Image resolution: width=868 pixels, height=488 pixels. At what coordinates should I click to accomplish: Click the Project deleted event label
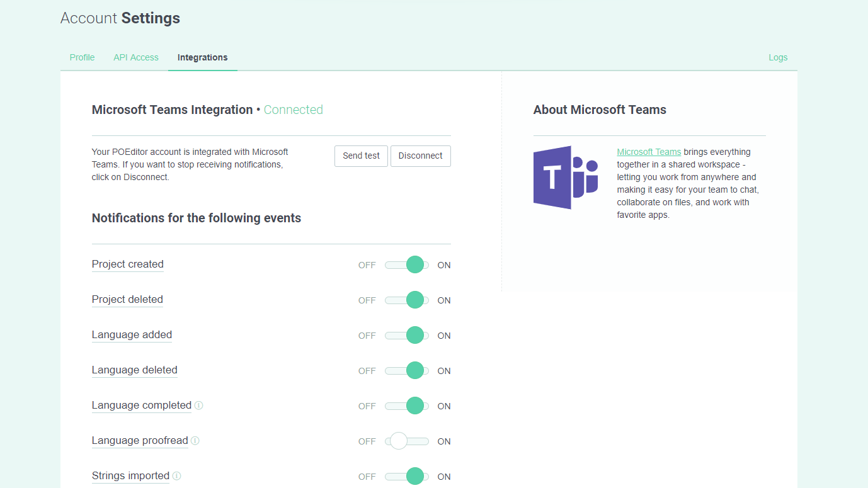(x=127, y=300)
